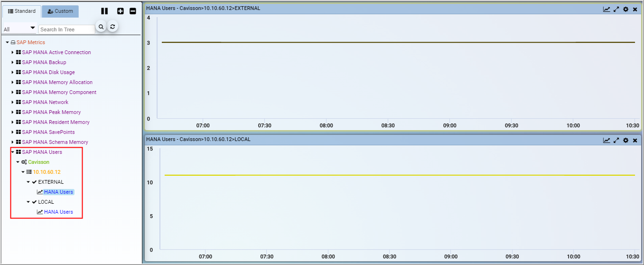The width and height of the screenshot is (644, 265).
Task: Select SAP HANA Active Connection label
Action: tap(56, 53)
